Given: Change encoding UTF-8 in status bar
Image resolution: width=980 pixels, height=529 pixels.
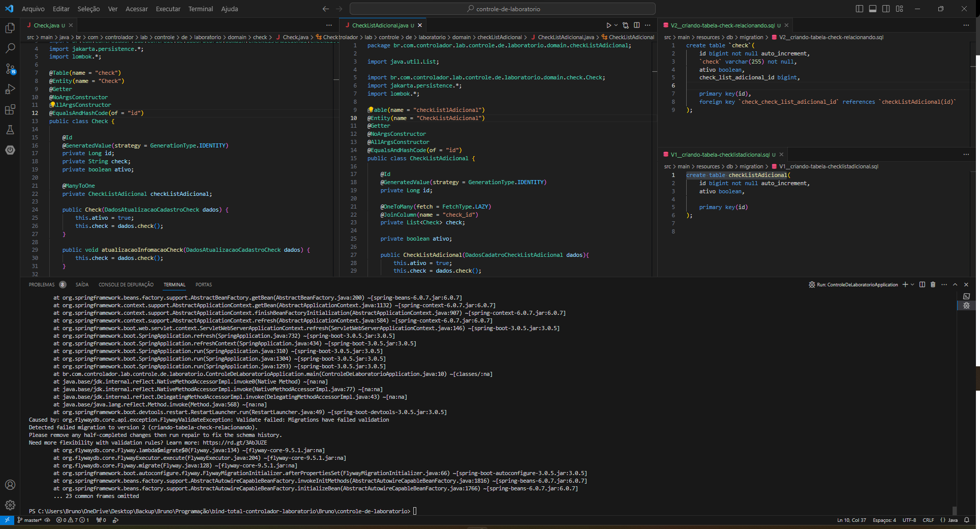Looking at the screenshot, I should pyautogui.click(x=909, y=520).
